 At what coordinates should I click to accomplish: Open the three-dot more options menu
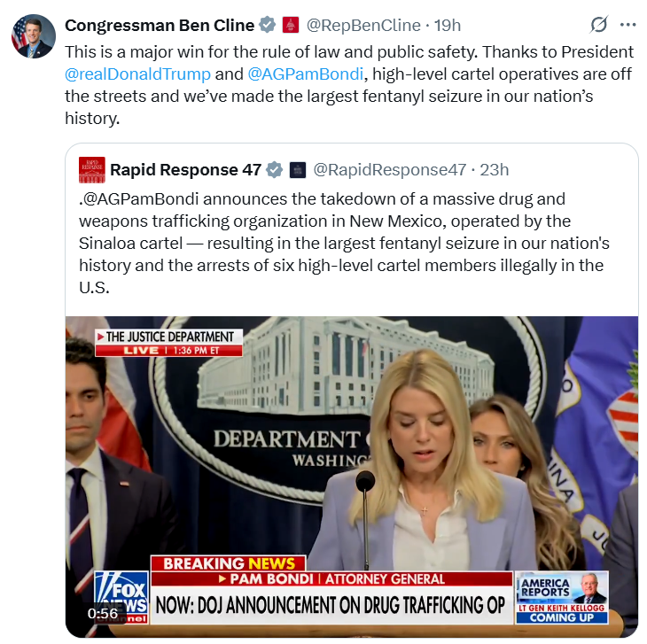tap(628, 25)
